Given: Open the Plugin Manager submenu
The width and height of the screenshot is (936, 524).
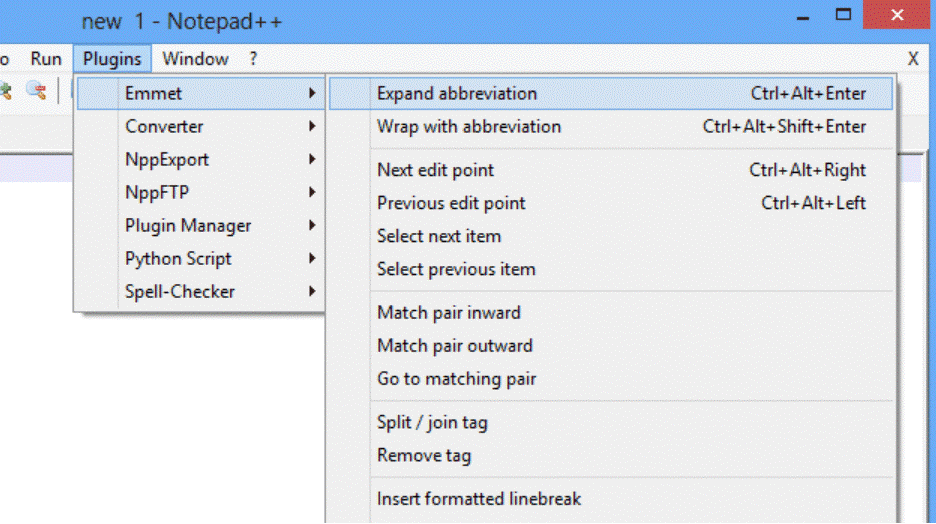Looking at the screenshot, I should 201,226.
